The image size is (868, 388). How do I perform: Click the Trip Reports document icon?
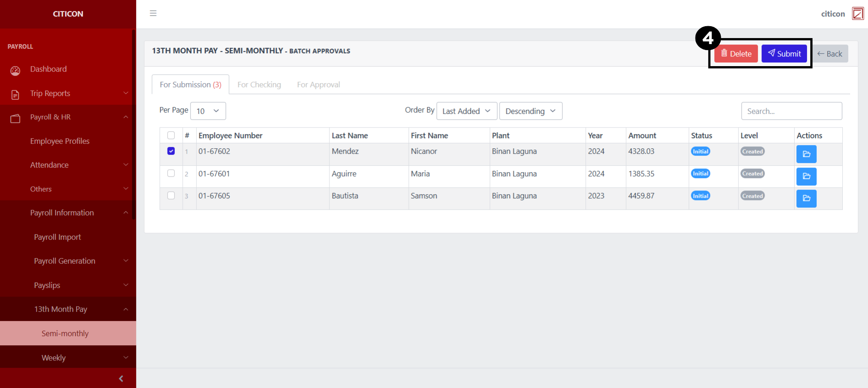pyautogui.click(x=15, y=95)
